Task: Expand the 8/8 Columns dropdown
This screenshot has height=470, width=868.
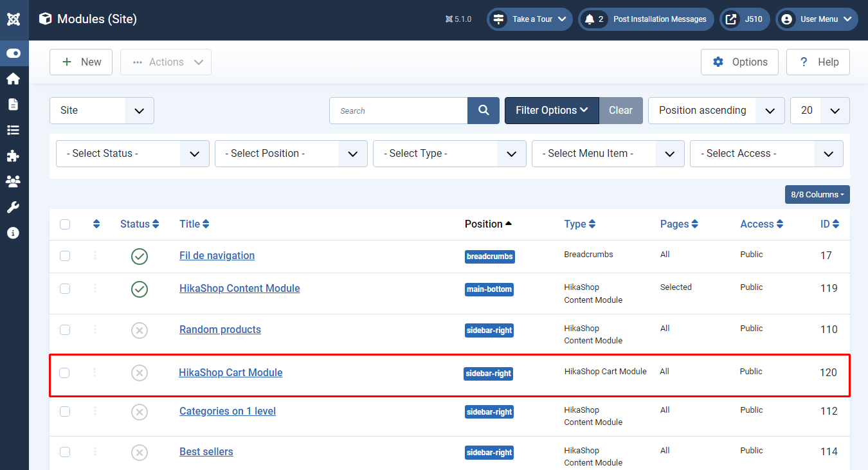Action: [817, 195]
